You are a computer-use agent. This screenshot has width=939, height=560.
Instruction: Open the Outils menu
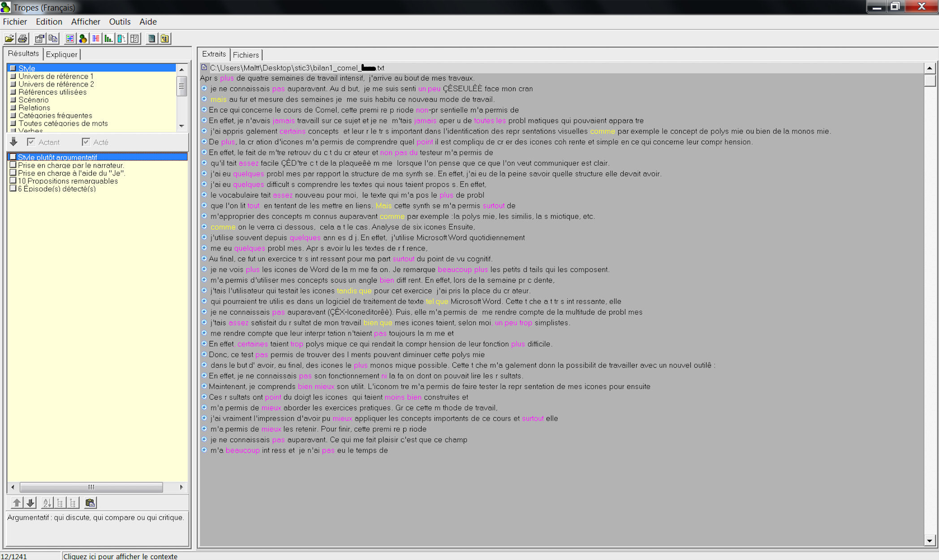point(120,22)
